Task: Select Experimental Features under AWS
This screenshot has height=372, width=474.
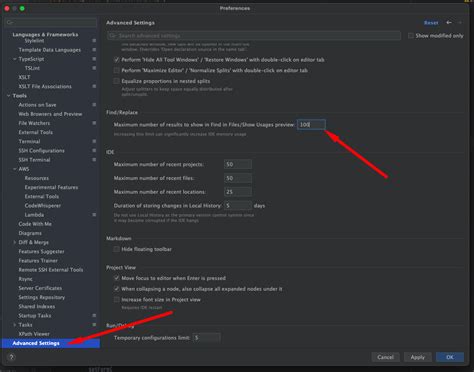Action: point(51,187)
